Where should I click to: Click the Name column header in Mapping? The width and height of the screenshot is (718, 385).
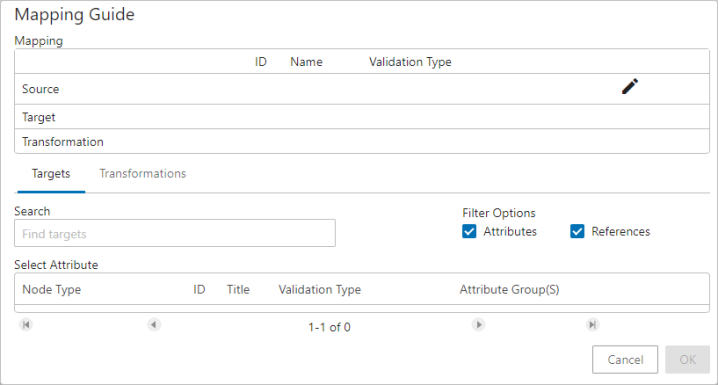[306, 62]
